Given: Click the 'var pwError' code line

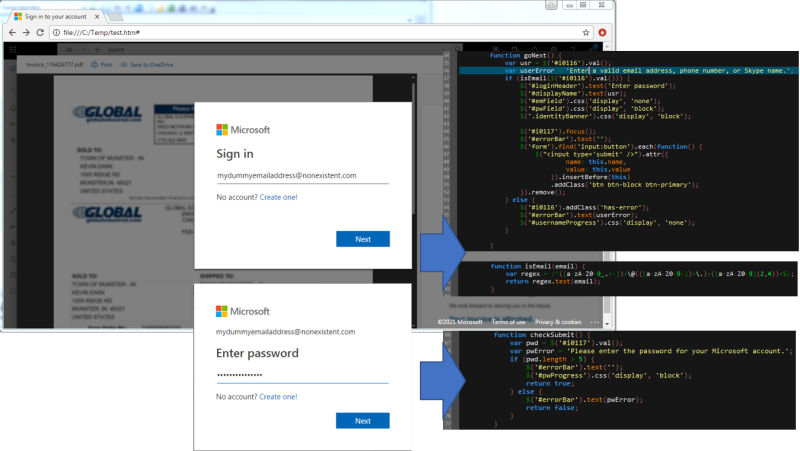Looking at the screenshot, I should click(651, 351).
